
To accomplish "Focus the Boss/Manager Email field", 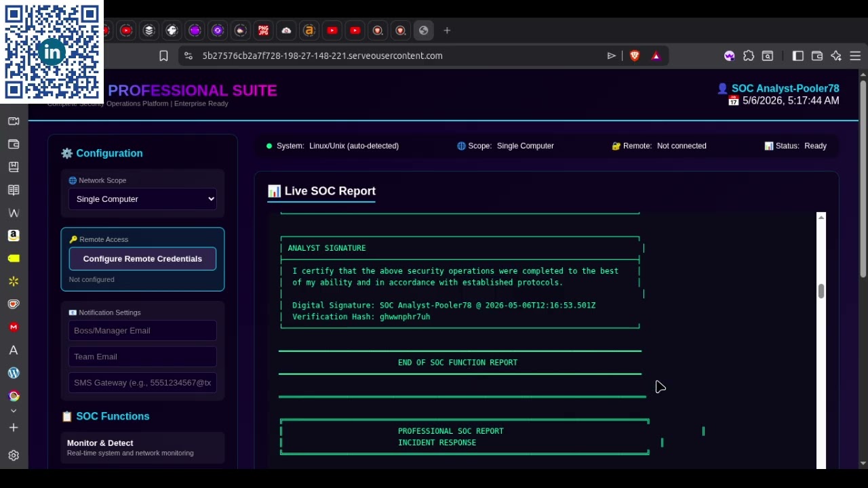I will point(142,331).
